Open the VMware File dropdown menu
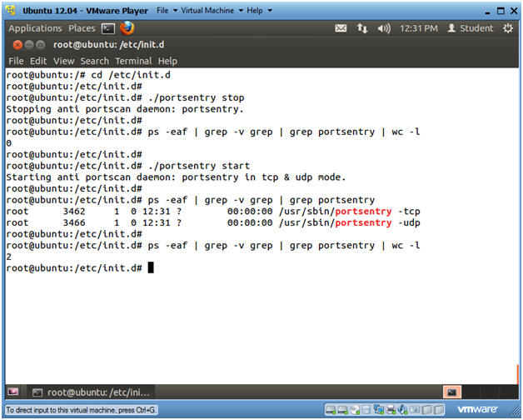The width and height of the screenshot is (523, 420). tap(167, 10)
